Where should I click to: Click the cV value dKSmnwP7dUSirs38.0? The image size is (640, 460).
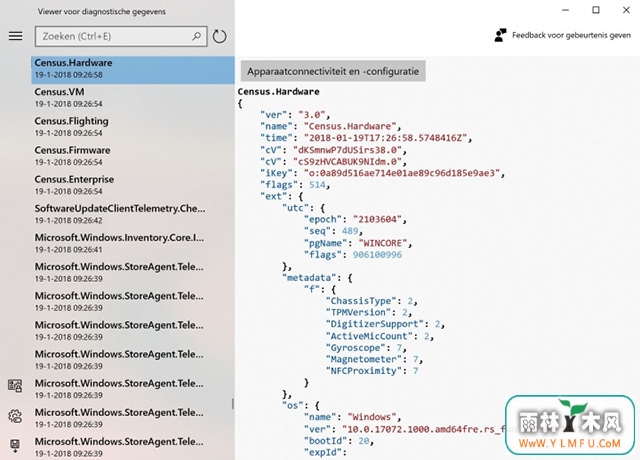click(347, 150)
